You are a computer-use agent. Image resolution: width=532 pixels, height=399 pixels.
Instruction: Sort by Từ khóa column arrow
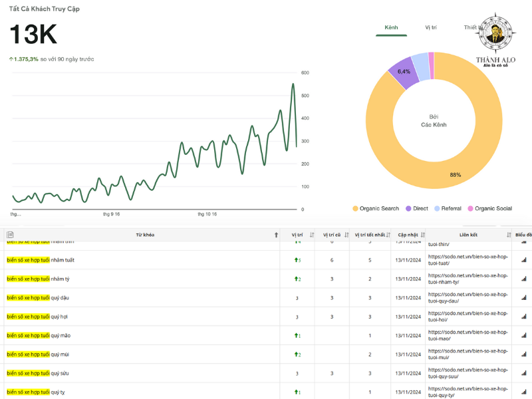tap(277, 235)
